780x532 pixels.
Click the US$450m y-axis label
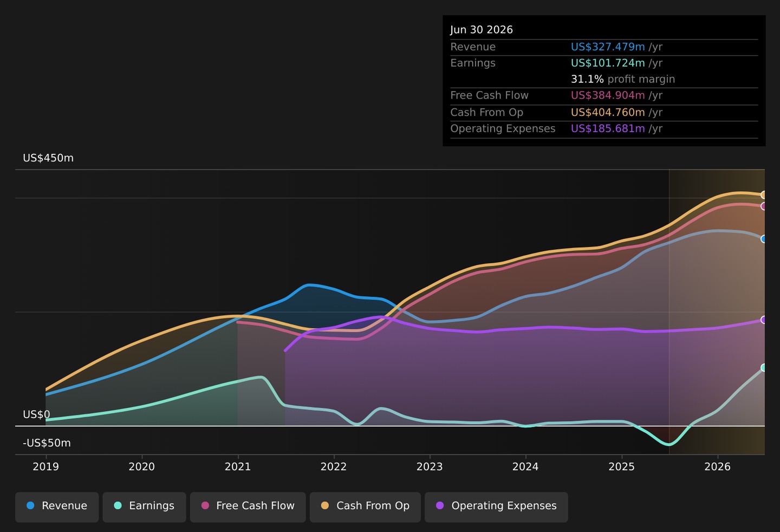[x=48, y=158]
